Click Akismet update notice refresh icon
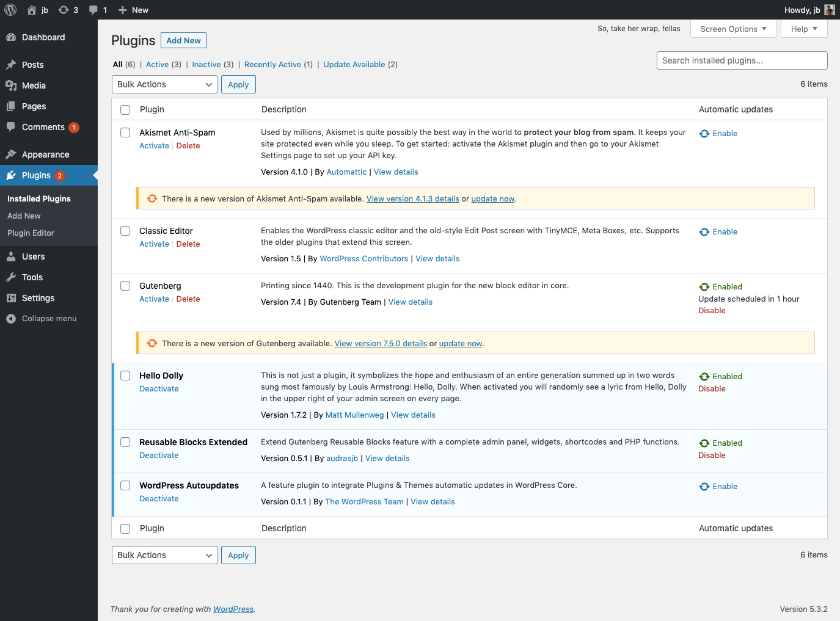Viewport: 840px width, 621px height. coord(152,198)
